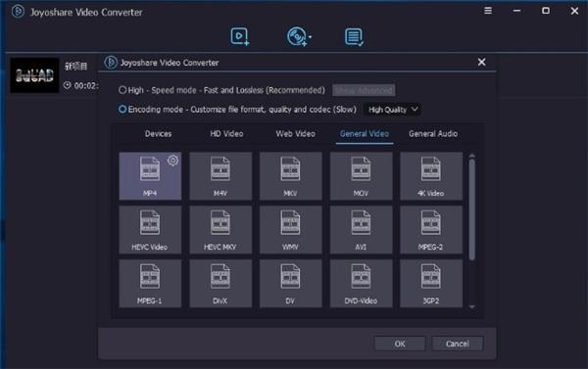588x369 pixels.
Task: Select the MPEG-2 format tile
Action: tap(431, 230)
